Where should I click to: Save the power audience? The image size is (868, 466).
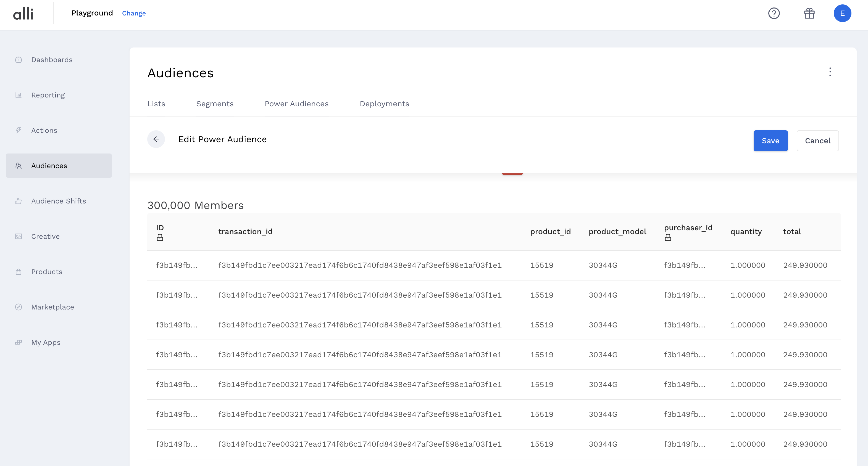tap(770, 141)
